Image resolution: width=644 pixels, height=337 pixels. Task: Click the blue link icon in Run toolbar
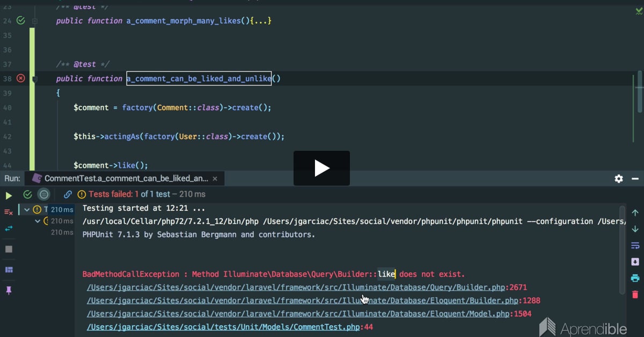[68, 194]
